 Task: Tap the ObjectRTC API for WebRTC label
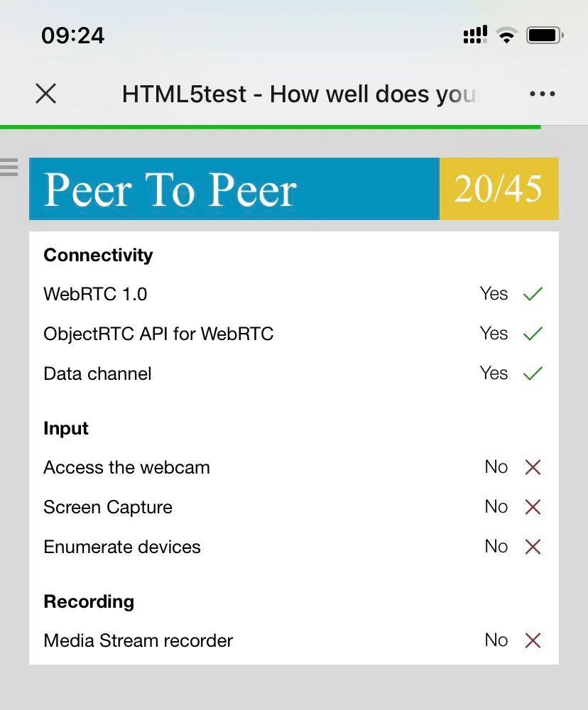click(158, 334)
